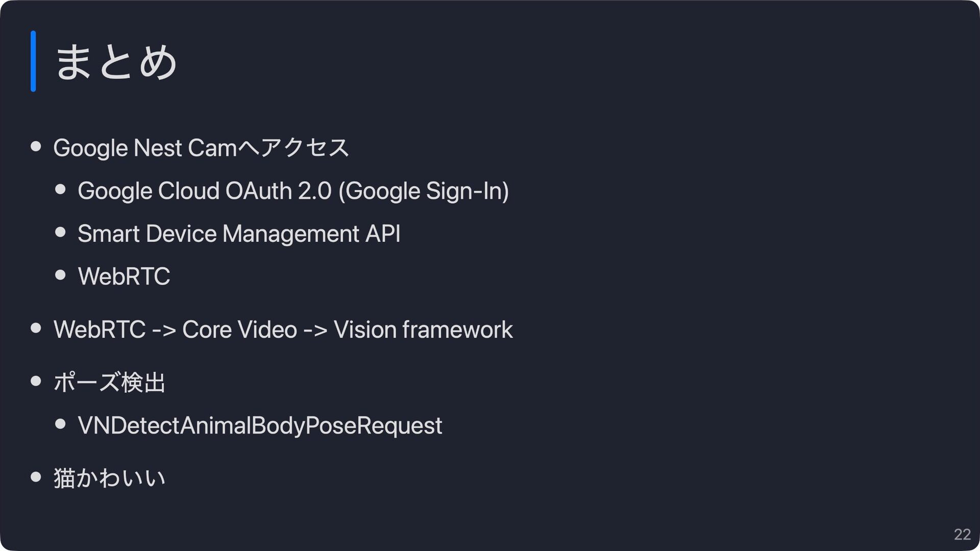Viewport: 980px width, 551px height.
Task: Click bullet dot before 猫かわいい
Action: tap(36, 477)
